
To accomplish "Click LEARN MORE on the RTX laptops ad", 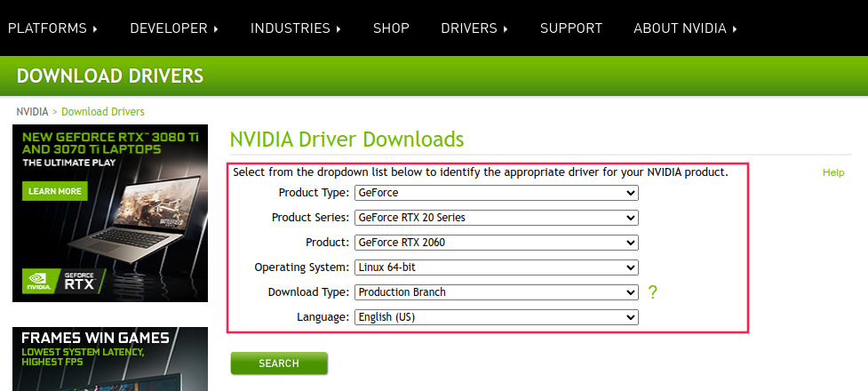I will click(x=55, y=191).
